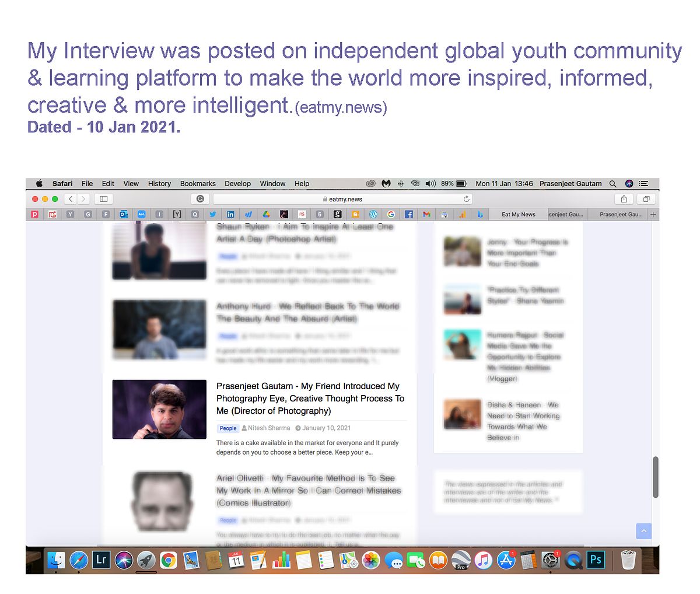Click the Nitesh Sharma author link
This screenshot has width=700, height=594.
(268, 428)
